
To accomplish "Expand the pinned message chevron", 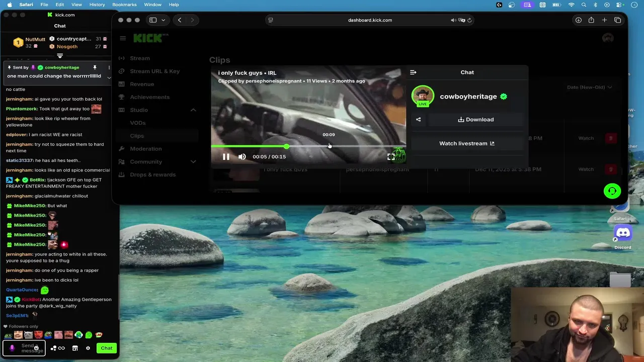I will coord(109,77).
